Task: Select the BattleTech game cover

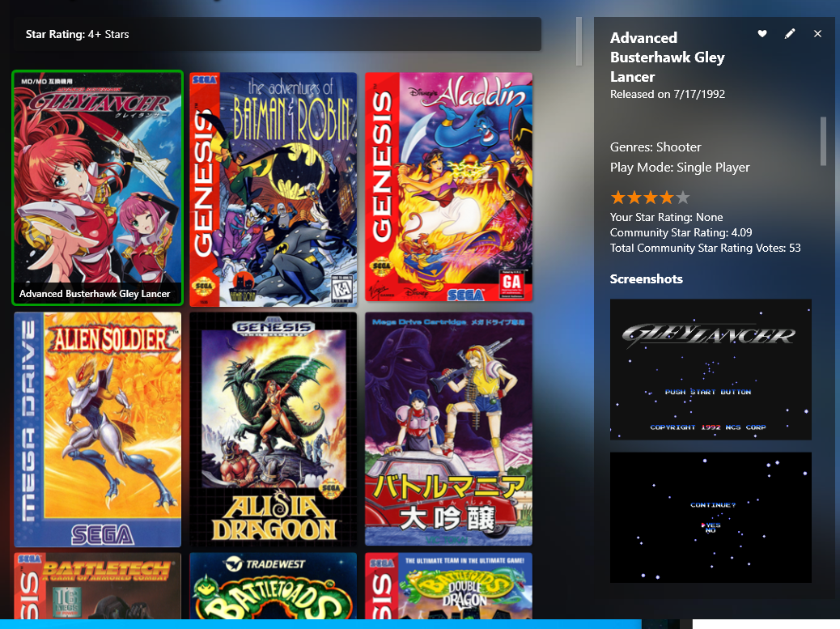Action: (x=97, y=586)
